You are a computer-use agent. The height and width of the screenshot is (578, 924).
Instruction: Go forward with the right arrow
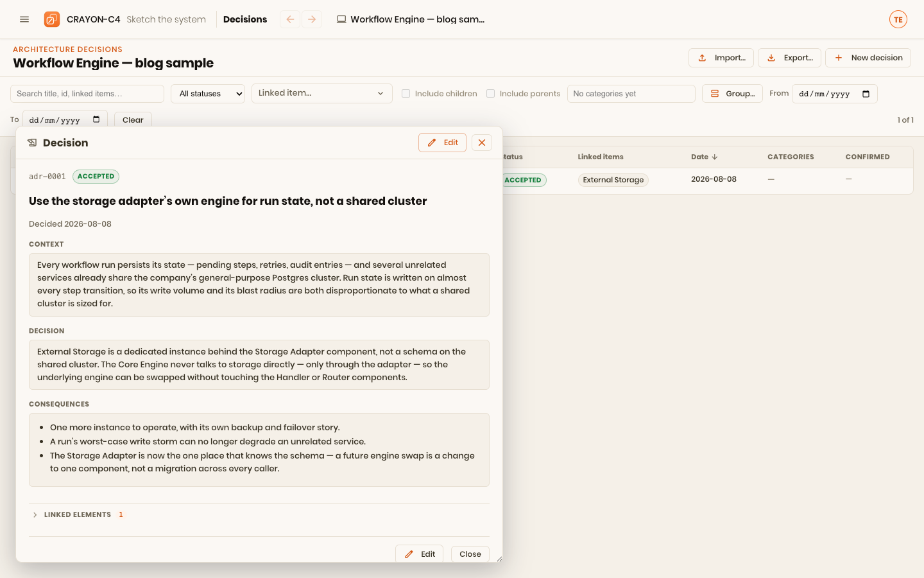click(x=312, y=19)
